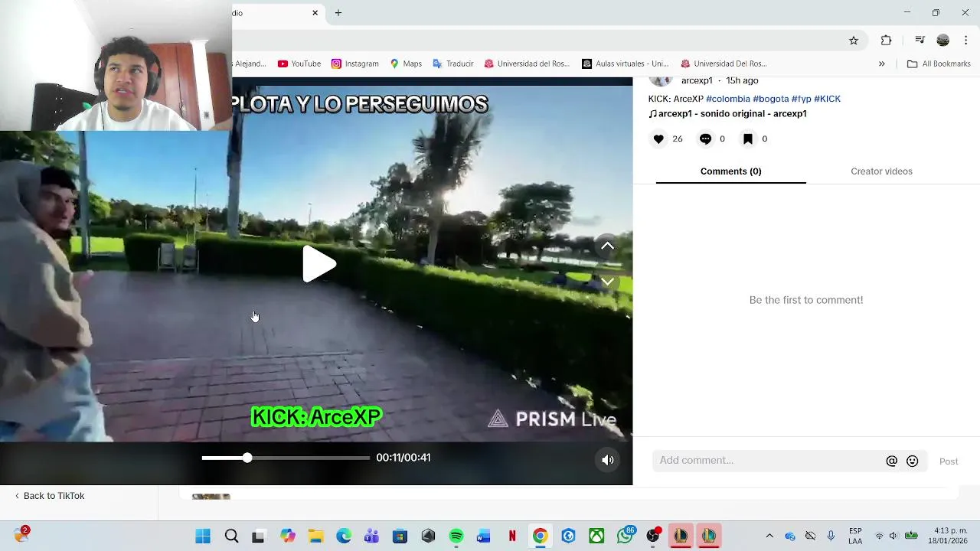
Task: Click Back to TikTok link
Action: tap(50, 496)
